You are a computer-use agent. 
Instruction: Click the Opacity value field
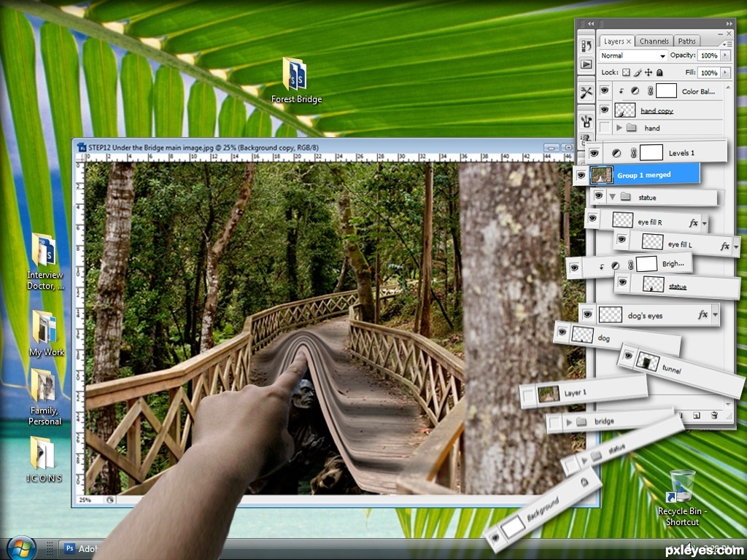pyautogui.click(x=708, y=55)
